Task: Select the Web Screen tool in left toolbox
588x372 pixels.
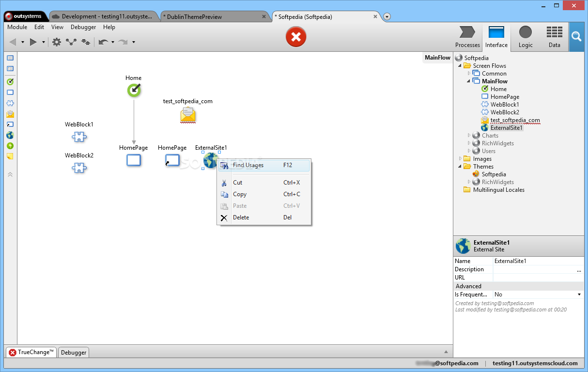Action: tap(10, 92)
